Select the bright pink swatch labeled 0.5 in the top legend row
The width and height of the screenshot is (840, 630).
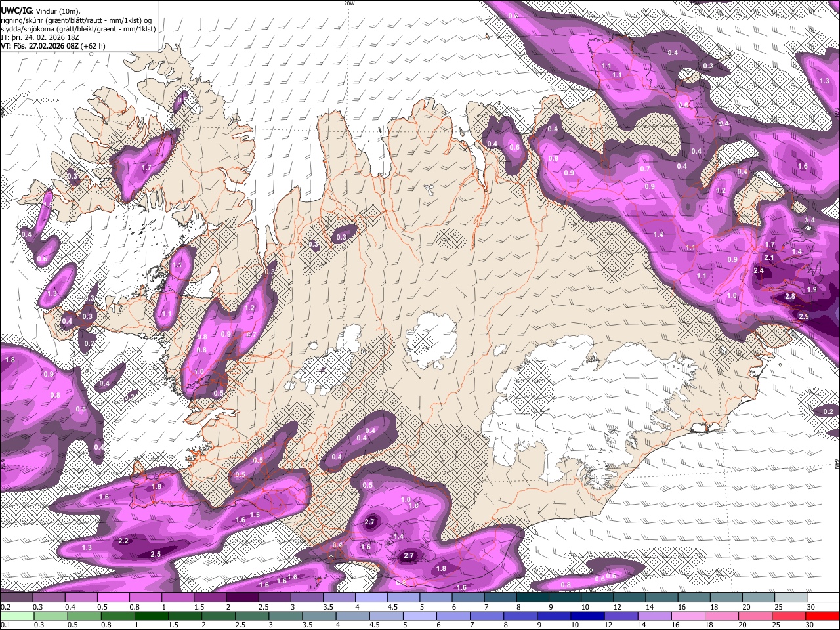click(x=113, y=598)
